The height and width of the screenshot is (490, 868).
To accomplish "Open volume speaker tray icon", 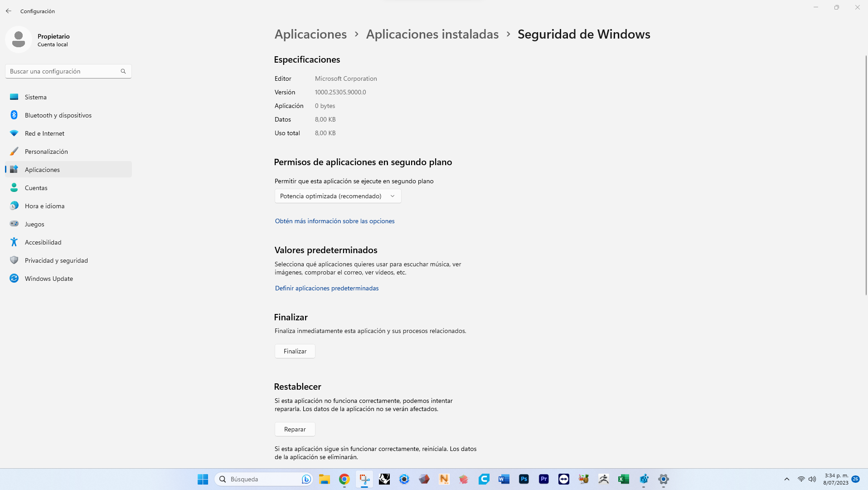I will [812, 479].
